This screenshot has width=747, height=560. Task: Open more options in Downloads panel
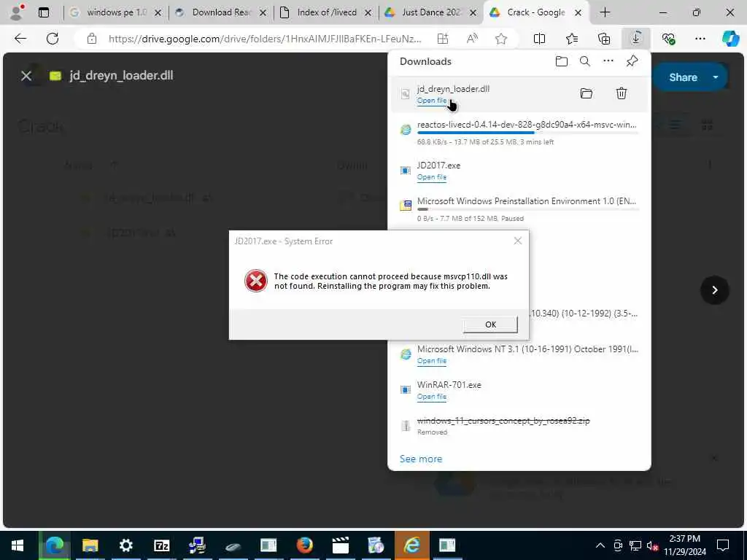click(x=608, y=61)
